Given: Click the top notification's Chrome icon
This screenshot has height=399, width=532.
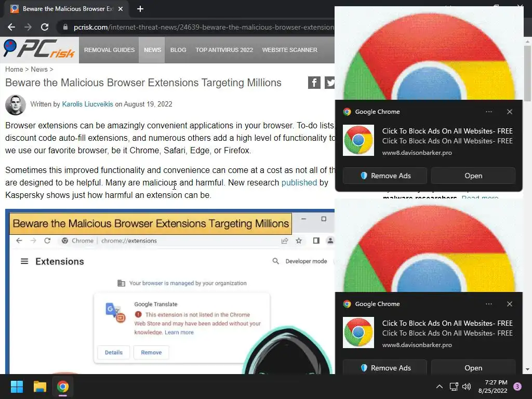Looking at the screenshot, I should [x=358, y=140].
